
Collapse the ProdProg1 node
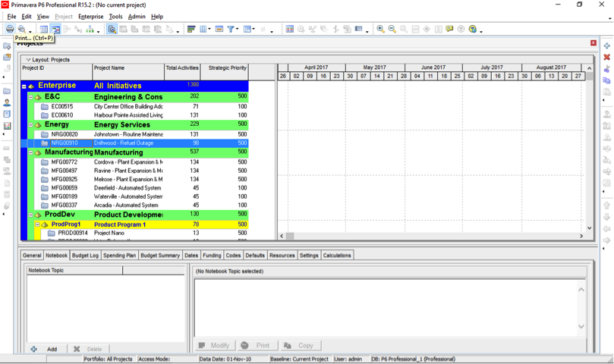pos(37,224)
